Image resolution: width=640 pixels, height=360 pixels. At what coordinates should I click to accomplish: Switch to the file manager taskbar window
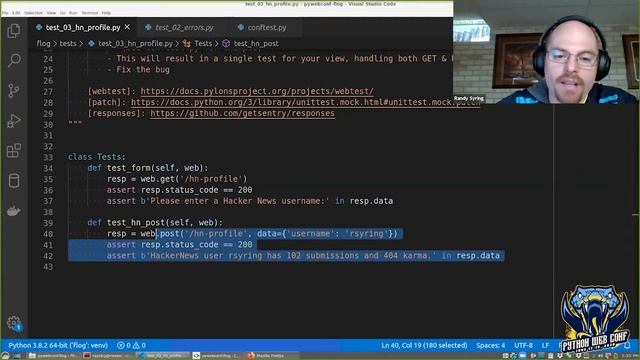coord(53,356)
